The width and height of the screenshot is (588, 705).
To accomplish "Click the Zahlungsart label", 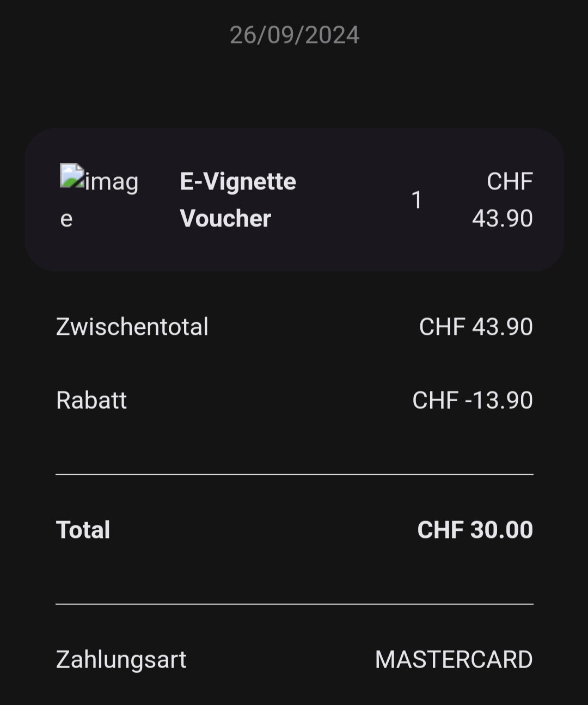I will tap(121, 659).
